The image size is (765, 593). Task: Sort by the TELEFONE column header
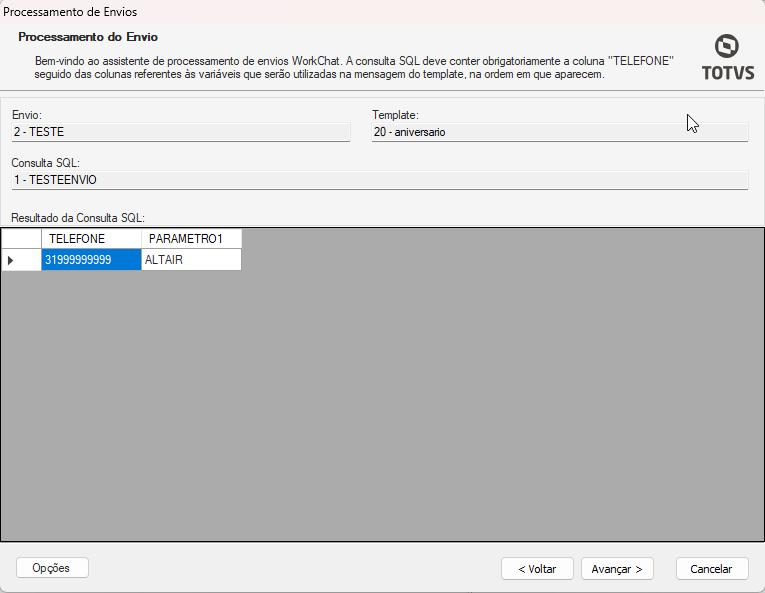tap(91, 239)
